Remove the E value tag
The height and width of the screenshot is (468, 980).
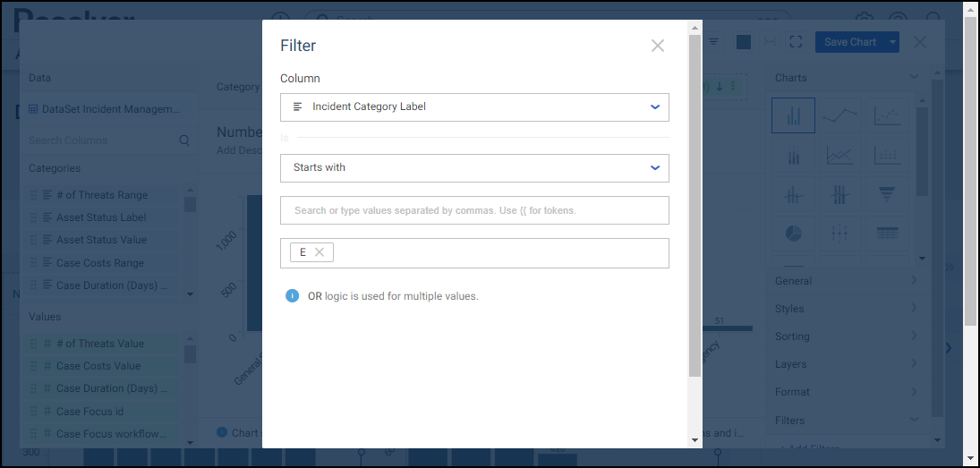(x=320, y=252)
